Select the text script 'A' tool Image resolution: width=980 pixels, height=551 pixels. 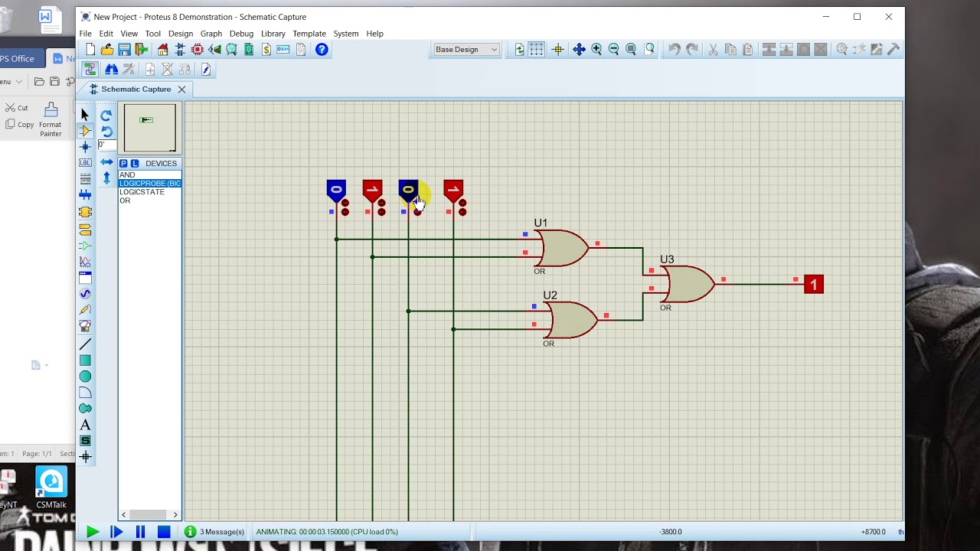click(x=85, y=425)
